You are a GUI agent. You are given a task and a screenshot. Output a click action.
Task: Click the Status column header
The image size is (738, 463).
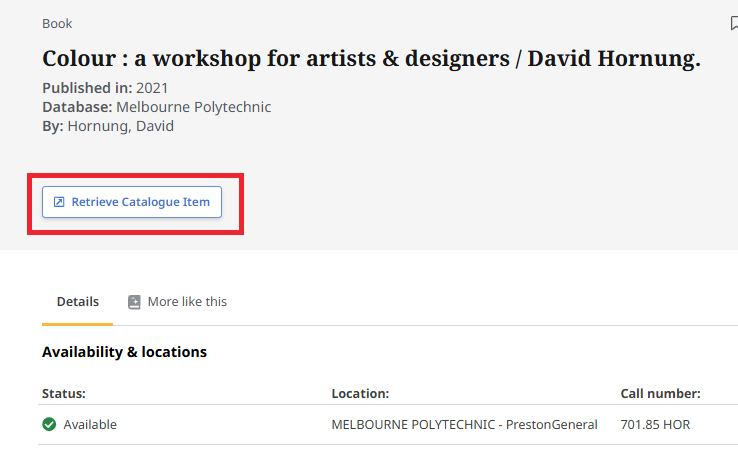point(64,394)
